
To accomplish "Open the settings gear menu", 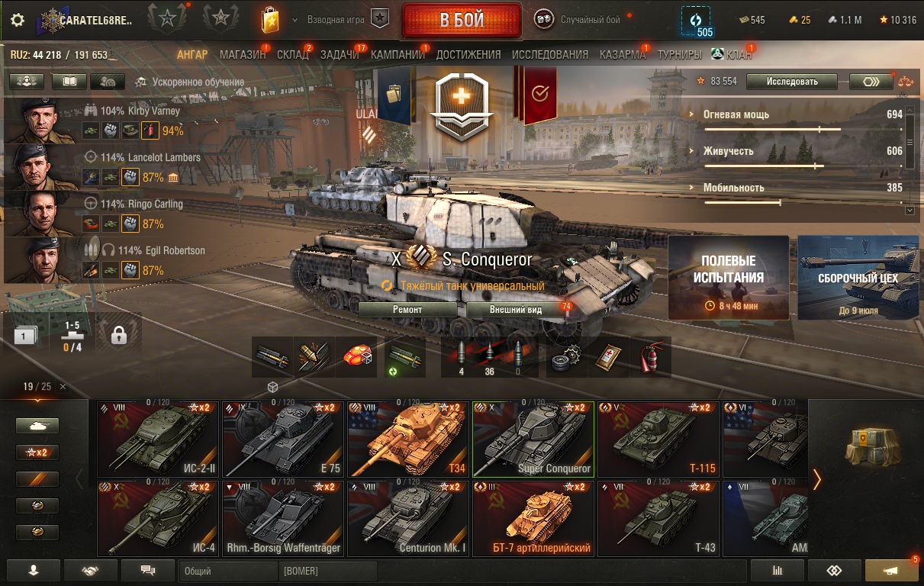I will (17, 21).
